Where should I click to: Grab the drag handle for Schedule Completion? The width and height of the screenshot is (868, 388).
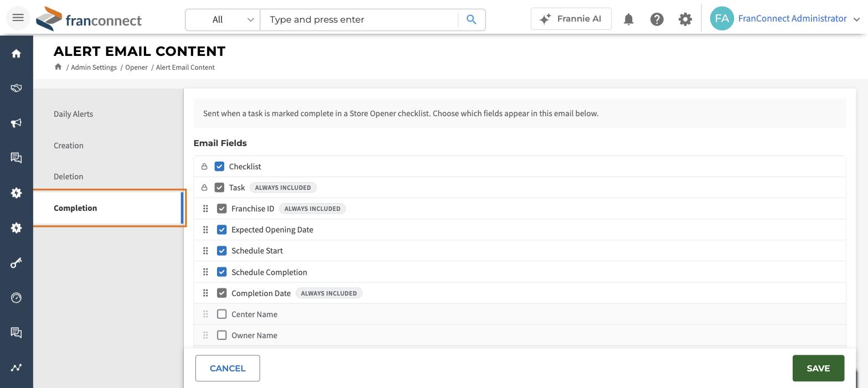205,272
